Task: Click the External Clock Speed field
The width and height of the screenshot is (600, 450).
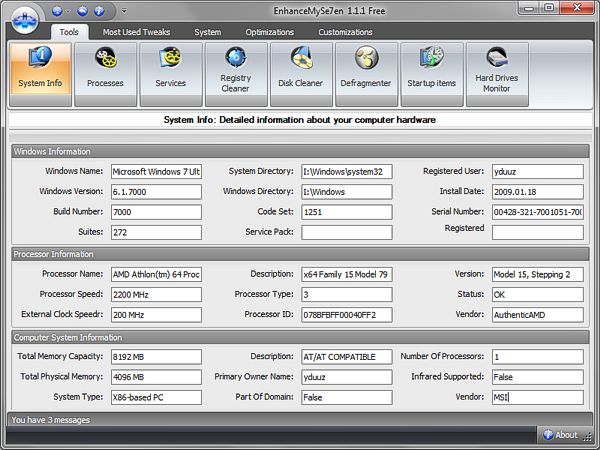Action: point(156,315)
